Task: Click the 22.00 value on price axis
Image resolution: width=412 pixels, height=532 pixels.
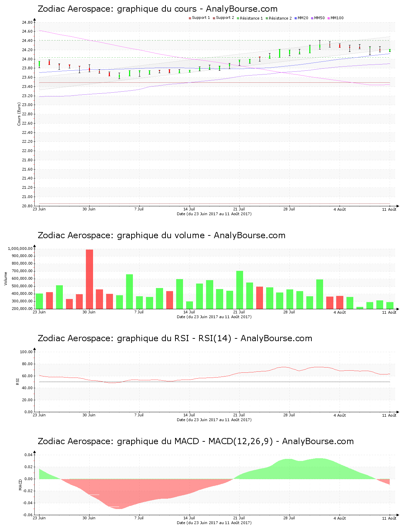Action: 27,151
